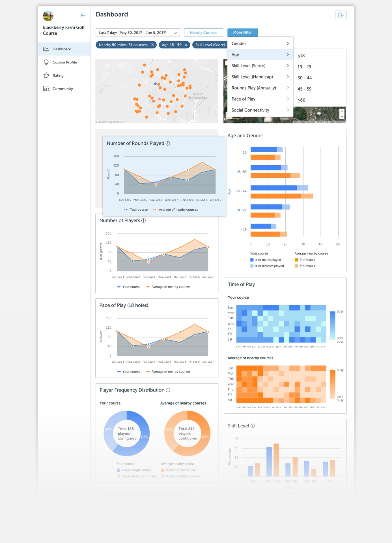View info for Player Frequency Distribution

[168, 390]
